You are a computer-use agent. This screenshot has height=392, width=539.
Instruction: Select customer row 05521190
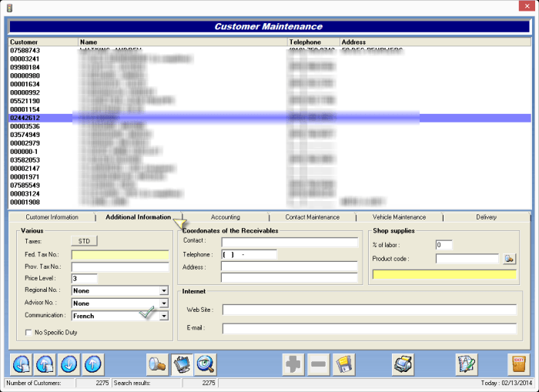point(269,101)
